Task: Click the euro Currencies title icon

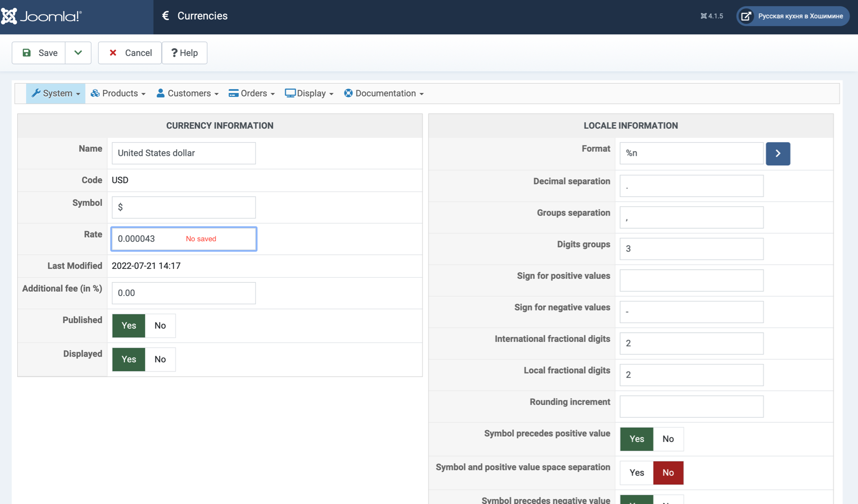Action: [165, 16]
